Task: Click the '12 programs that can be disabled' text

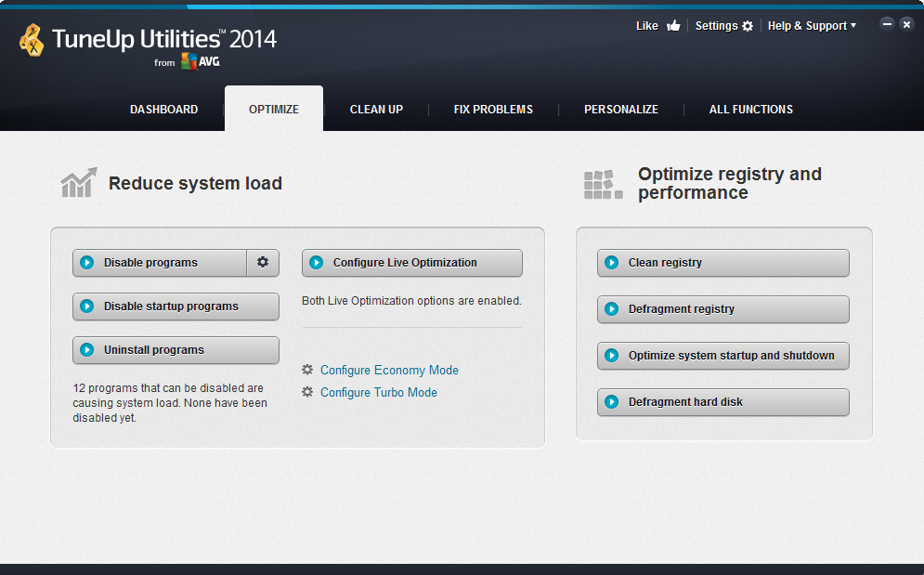Action: pyautogui.click(x=170, y=403)
